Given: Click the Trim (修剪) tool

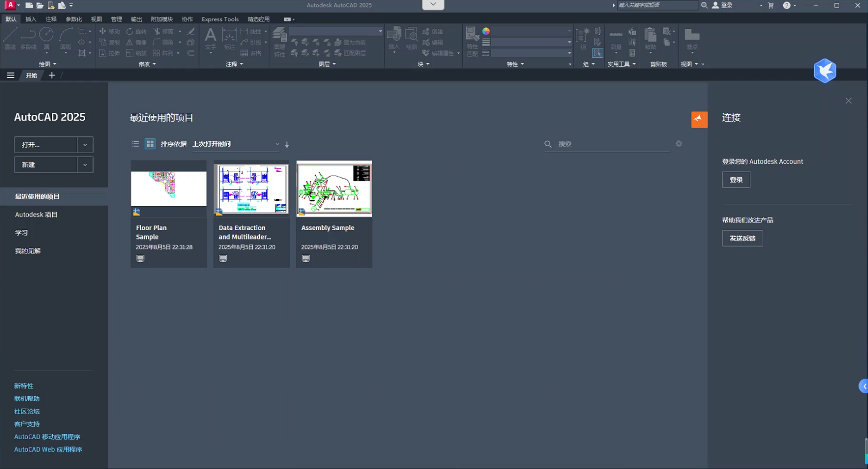Looking at the screenshot, I should 164,31.
